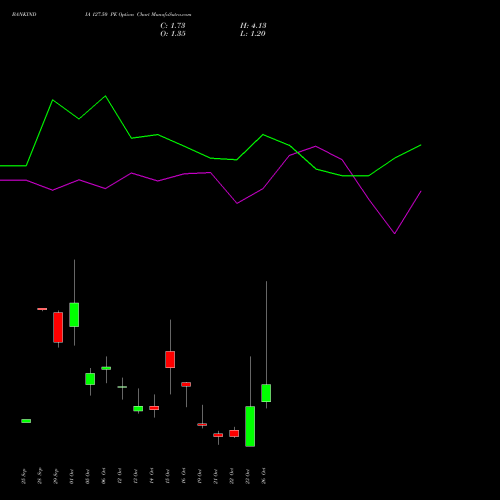Click the green candle above 01 Oct
500x500 pixels.
tap(74, 315)
